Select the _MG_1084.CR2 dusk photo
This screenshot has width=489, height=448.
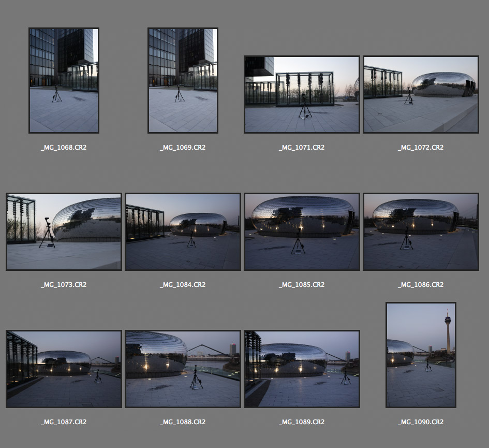point(183,232)
